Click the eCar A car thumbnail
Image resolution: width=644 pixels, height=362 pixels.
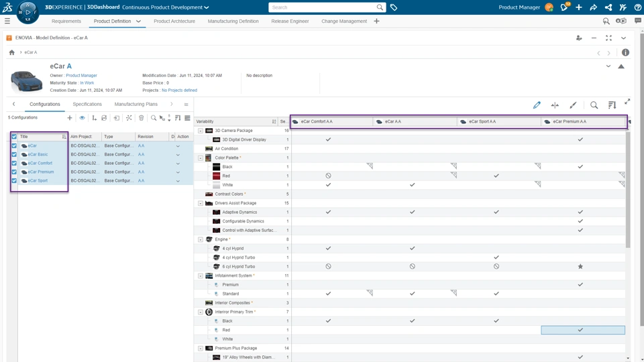(x=26, y=80)
